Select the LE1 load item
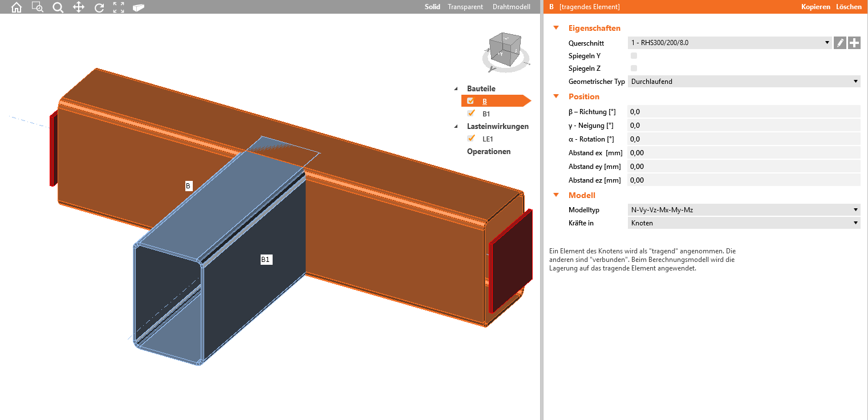868x420 pixels. pyautogui.click(x=488, y=139)
